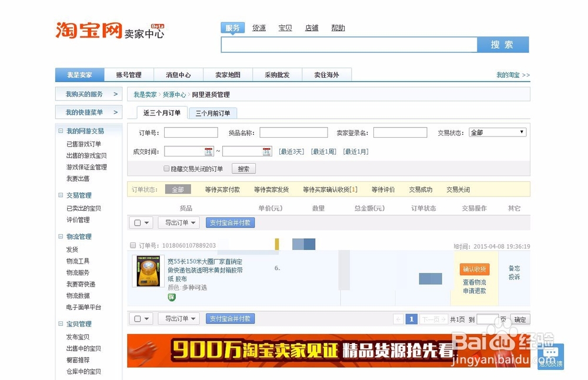Open the 查看物流 logistics link

[x=474, y=282]
